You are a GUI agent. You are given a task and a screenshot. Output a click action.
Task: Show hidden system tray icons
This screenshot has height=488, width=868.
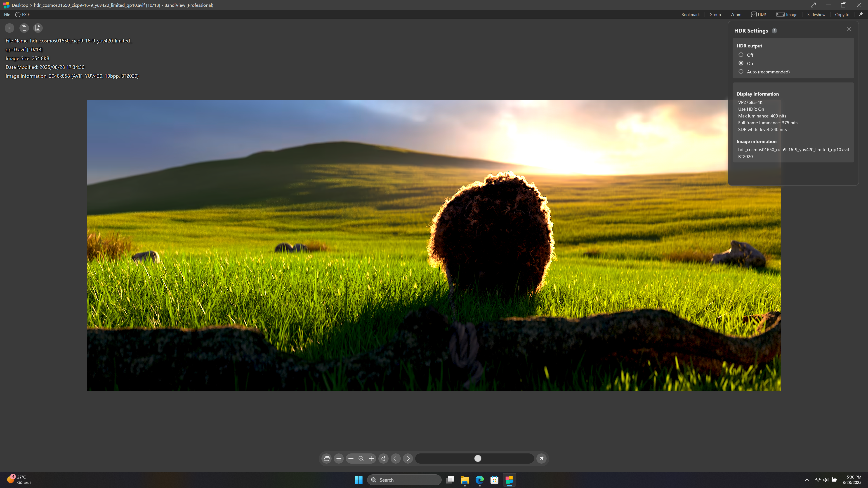tap(807, 480)
